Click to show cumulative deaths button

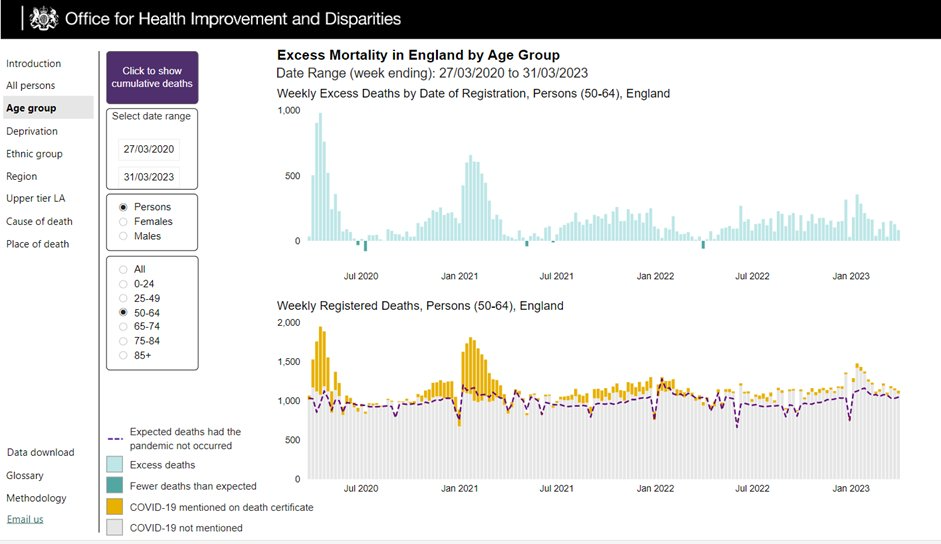pyautogui.click(x=152, y=77)
